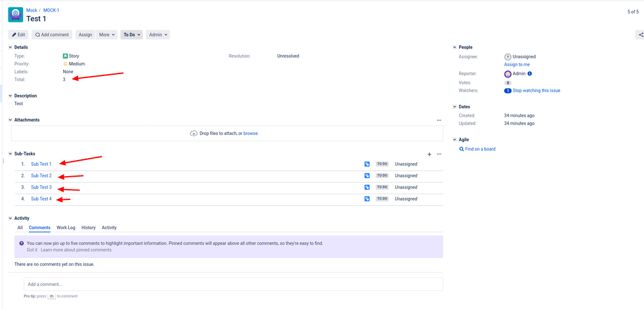Open the Sub Test 1 subtask link

click(x=41, y=164)
